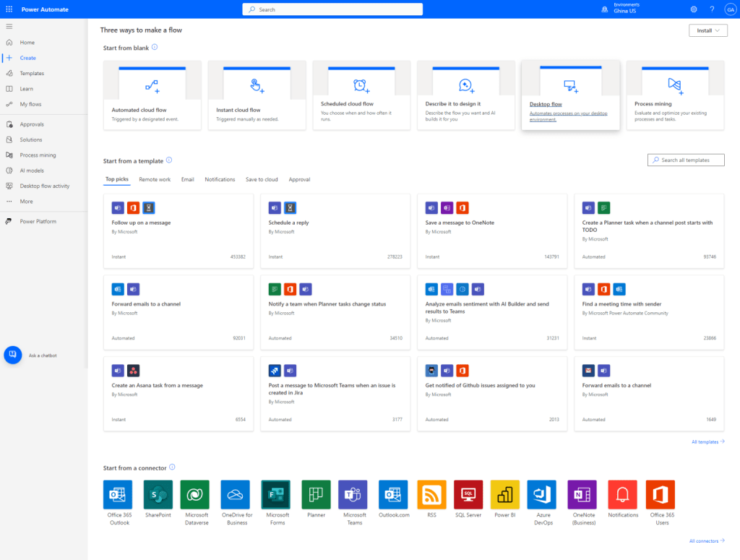Switch to the Approval tab

[300, 180]
